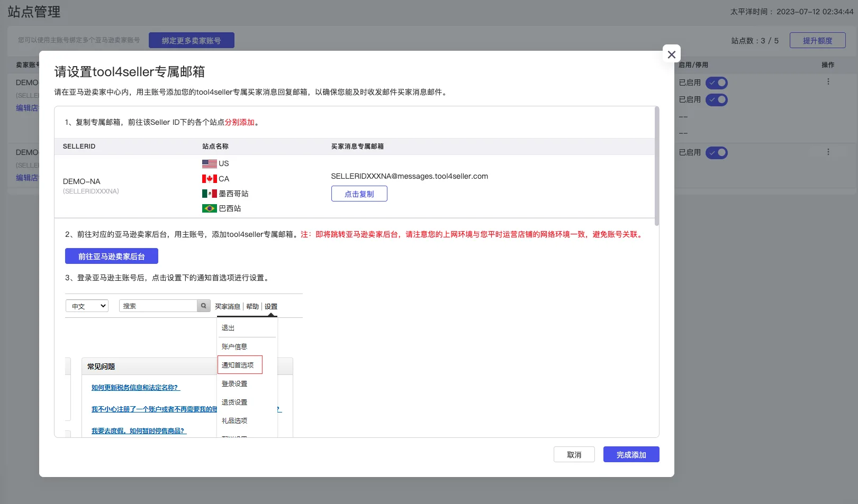Click the 操作 column header in background

click(x=828, y=65)
